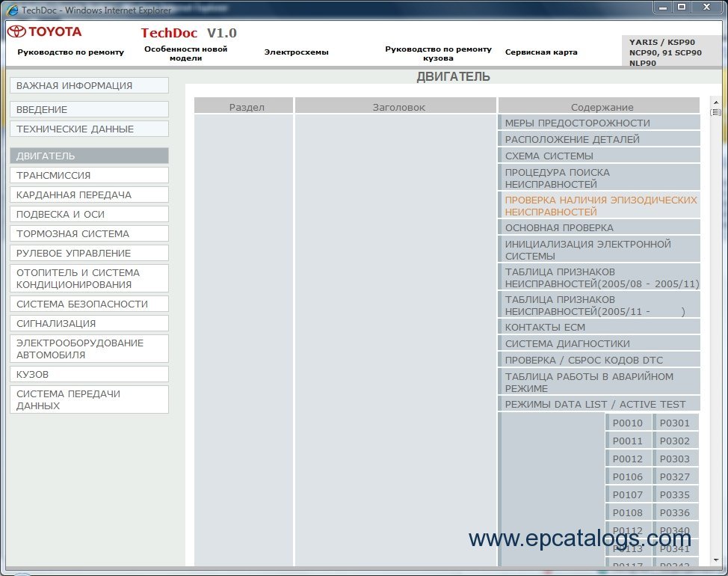Open ТРАНСМИССИЯ section
This screenshot has width=728, height=576.
click(x=89, y=176)
